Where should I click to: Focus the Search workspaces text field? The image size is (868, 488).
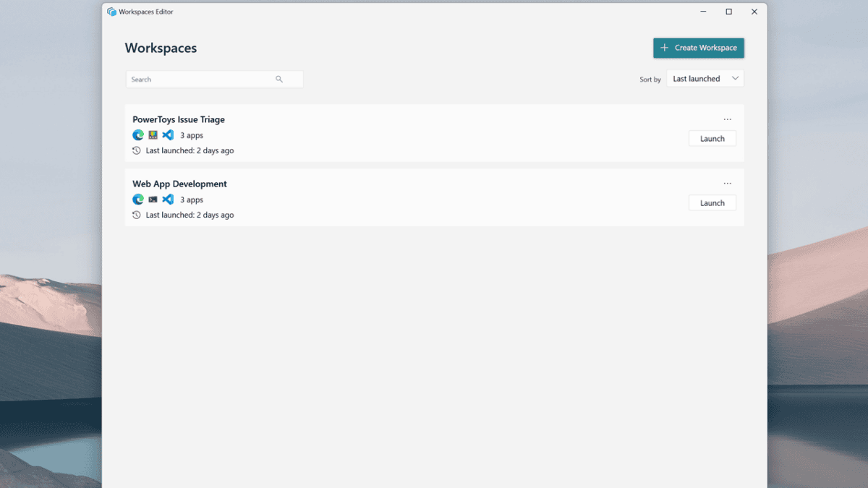(x=214, y=80)
